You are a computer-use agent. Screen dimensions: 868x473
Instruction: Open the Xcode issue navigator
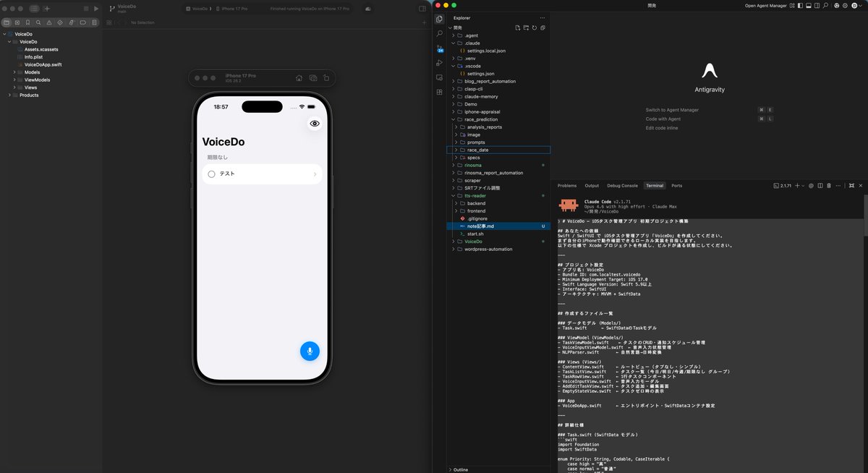pyautogui.click(x=48, y=22)
